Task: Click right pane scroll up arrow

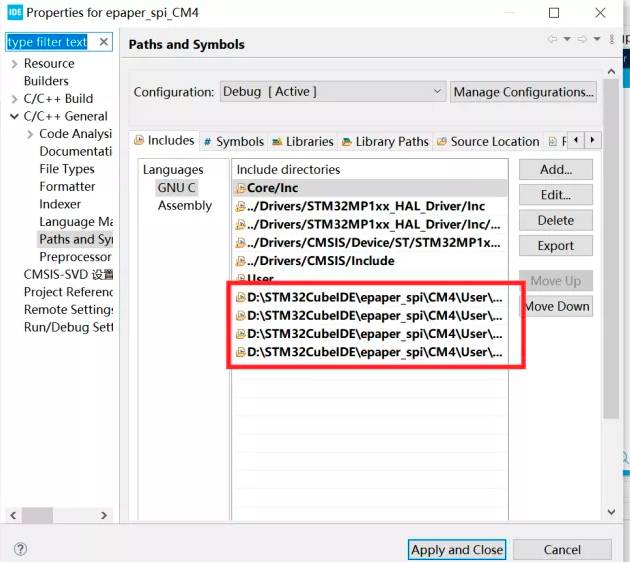Action: coord(611,72)
